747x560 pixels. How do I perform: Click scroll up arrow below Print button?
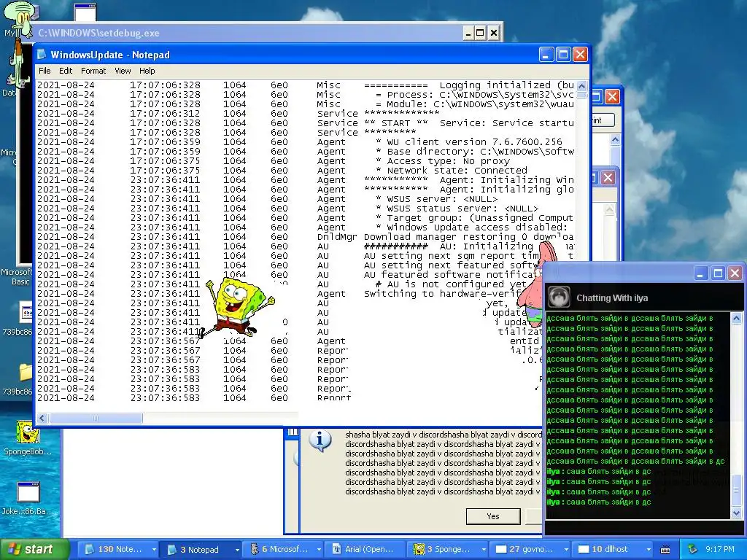[615, 140]
